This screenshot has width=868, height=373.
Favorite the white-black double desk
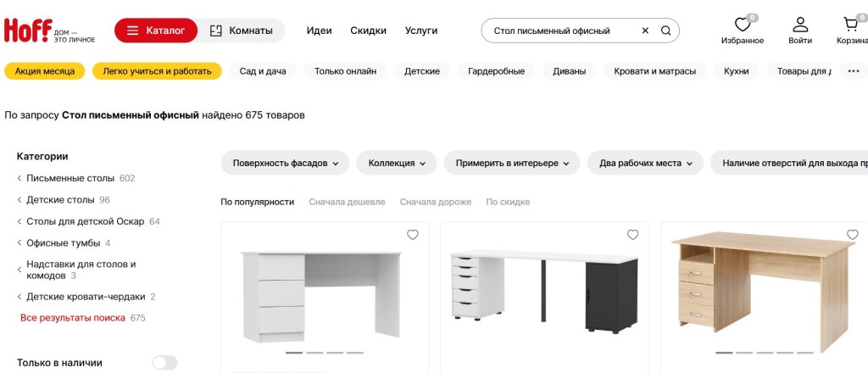[632, 235]
